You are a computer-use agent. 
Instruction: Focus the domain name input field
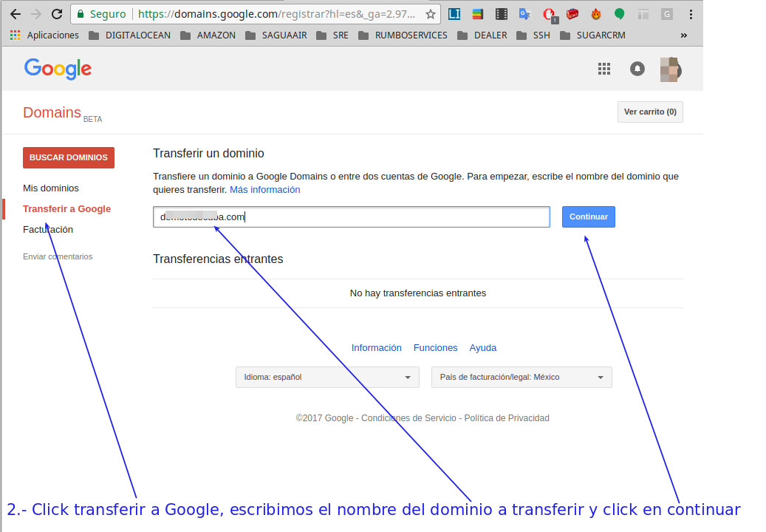pyautogui.click(x=352, y=216)
